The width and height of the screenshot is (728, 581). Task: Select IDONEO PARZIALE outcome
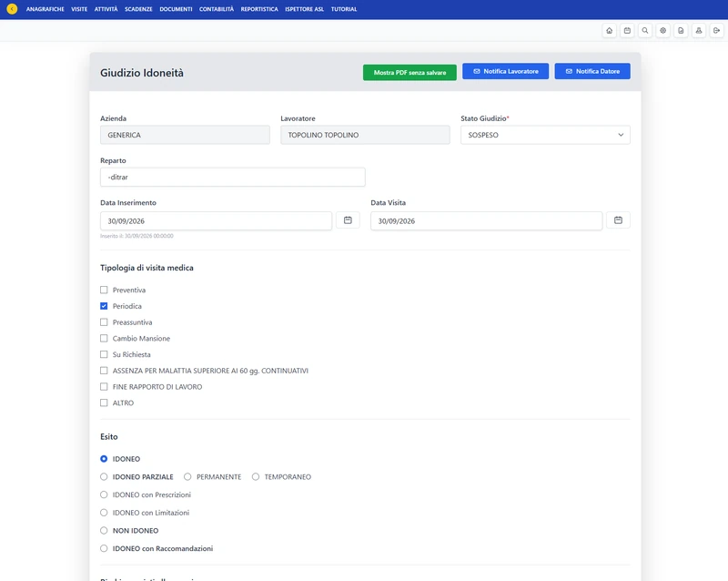[x=104, y=477]
